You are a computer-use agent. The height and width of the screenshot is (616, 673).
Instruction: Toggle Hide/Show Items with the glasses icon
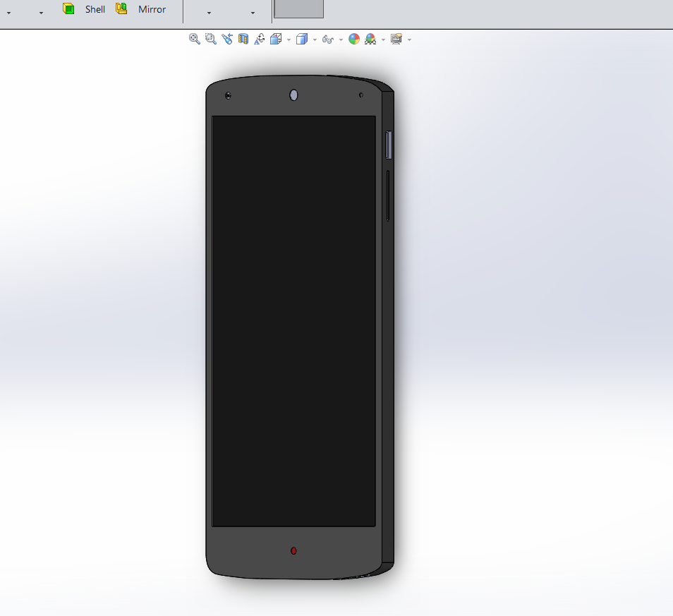328,39
